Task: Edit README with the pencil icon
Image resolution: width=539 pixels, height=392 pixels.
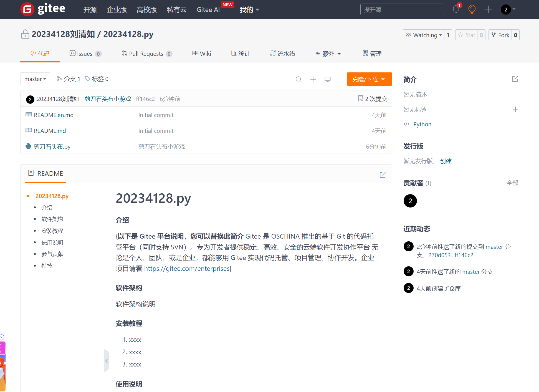Action: (x=383, y=175)
